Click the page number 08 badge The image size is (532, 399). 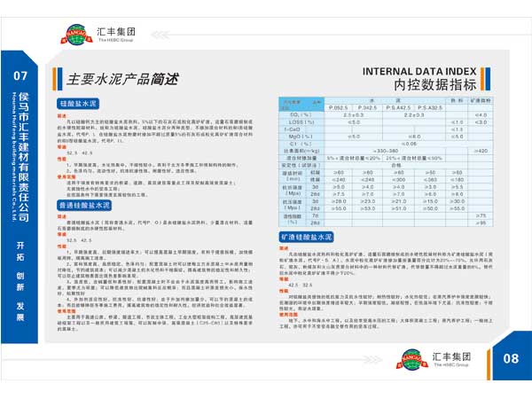pos(510,359)
